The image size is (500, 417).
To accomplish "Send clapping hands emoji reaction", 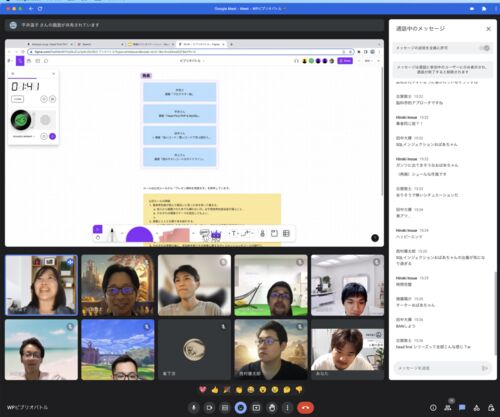I will tap(239, 389).
